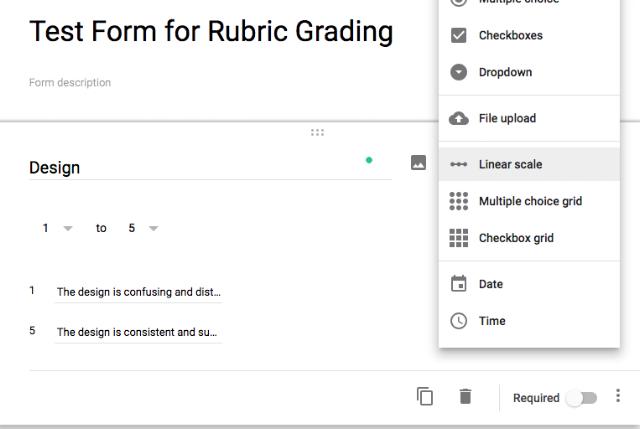
Task: Choose the Dropdown question type
Action: pos(529,72)
